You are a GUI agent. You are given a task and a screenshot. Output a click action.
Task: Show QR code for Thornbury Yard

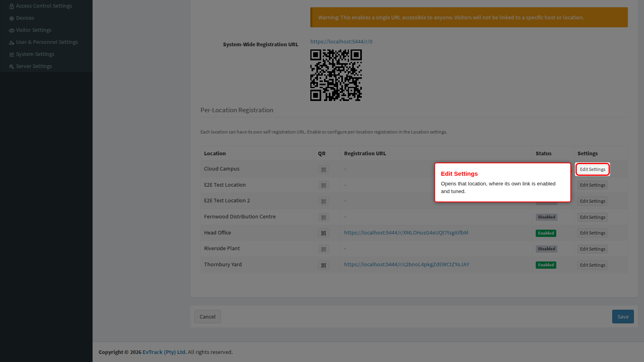click(x=324, y=265)
